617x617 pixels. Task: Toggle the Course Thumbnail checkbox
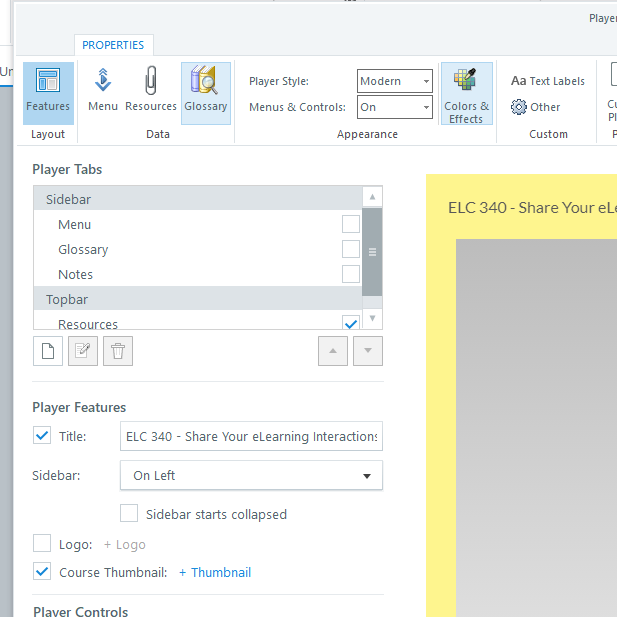pyautogui.click(x=42, y=571)
